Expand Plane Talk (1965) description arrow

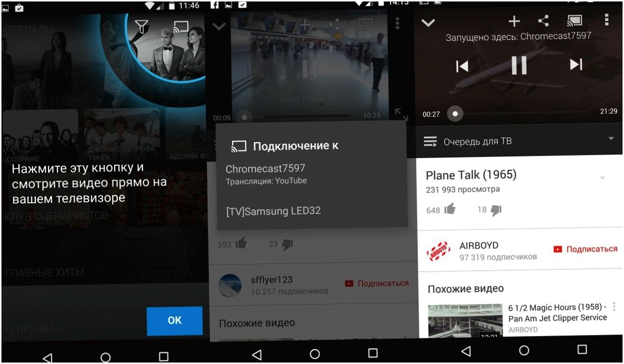[x=602, y=178]
